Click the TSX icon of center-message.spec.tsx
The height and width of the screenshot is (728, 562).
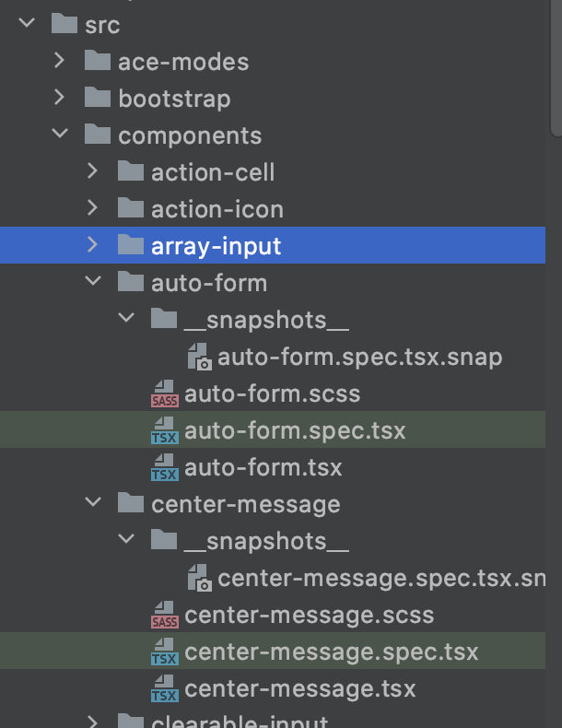[165, 652]
